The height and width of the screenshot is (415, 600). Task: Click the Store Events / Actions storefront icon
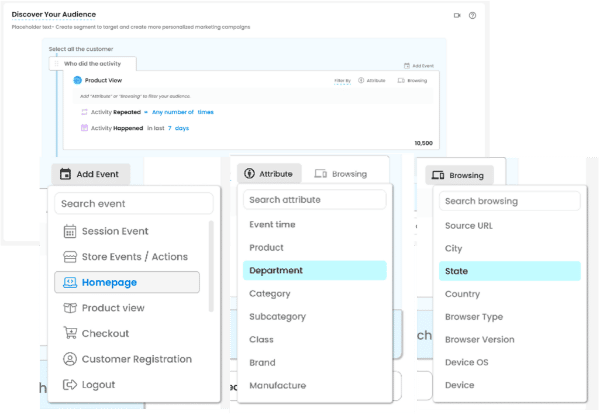(70, 257)
